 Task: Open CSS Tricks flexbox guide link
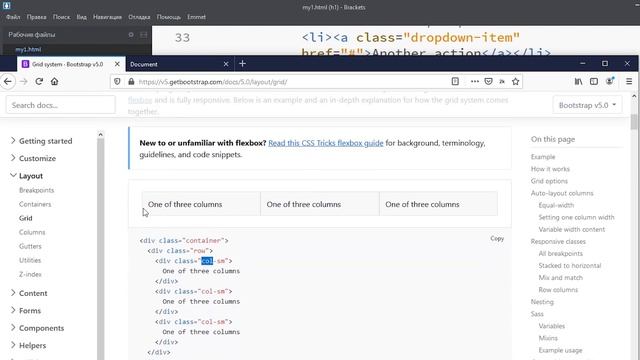(326, 143)
